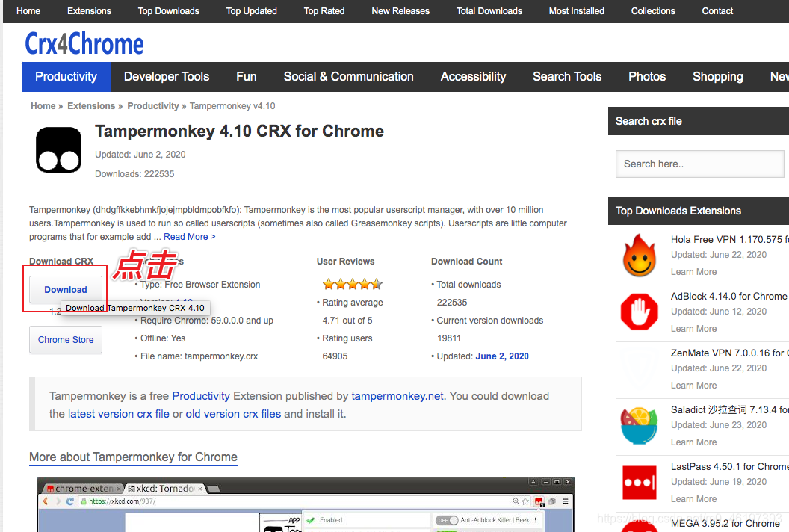
Task: Click Learn More under Saladict
Action: tap(693, 442)
